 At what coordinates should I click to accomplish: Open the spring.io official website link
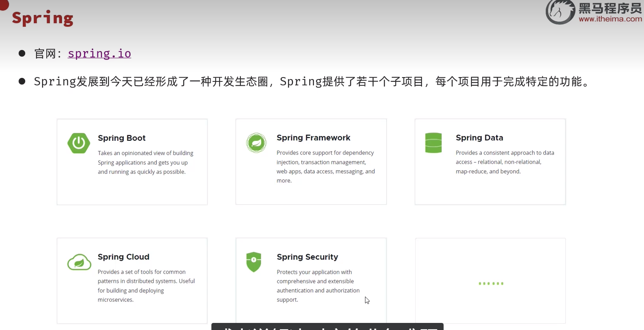[x=99, y=53]
